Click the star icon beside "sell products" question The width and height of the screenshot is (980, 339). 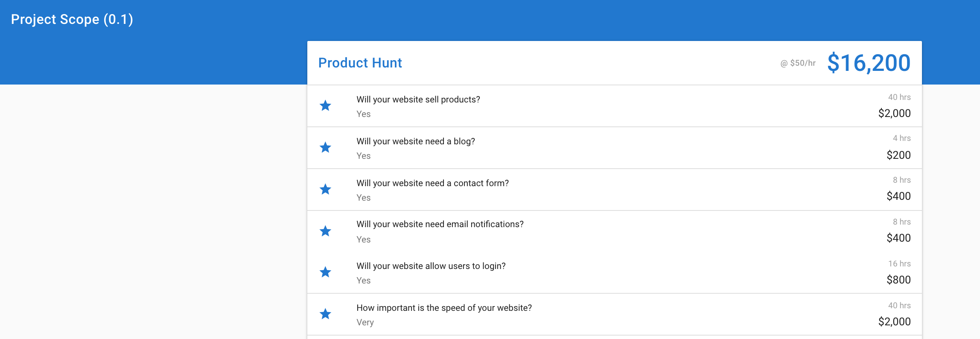coord(325,105)
